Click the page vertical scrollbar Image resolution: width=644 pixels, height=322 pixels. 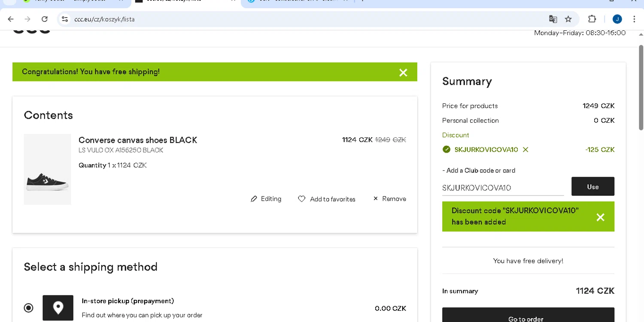[641, 88]
